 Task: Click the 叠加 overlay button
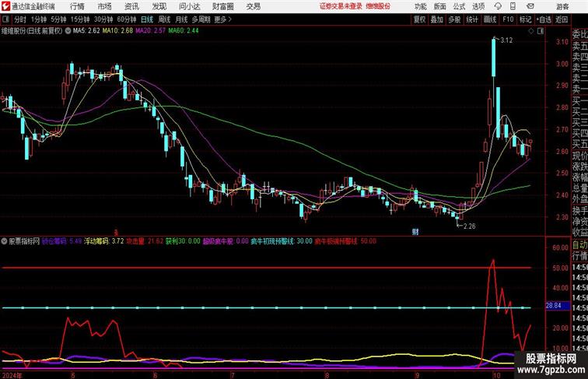click(x=437, y=19)
